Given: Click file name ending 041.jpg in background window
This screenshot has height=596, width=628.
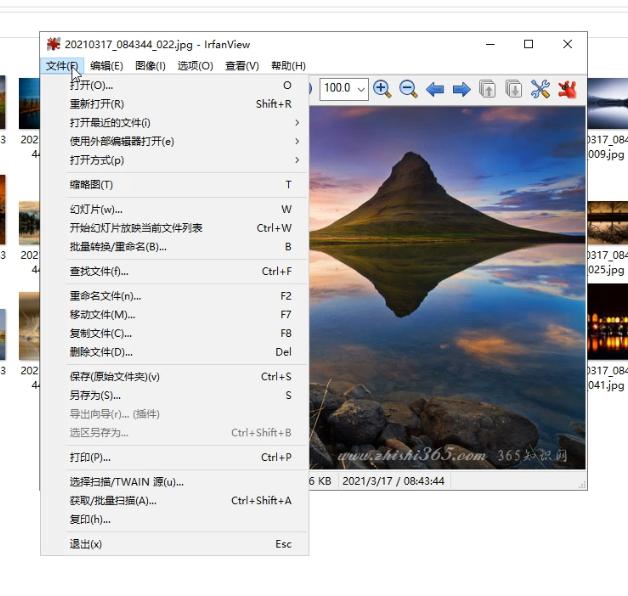Looking at the screenshot, I should click(606, 385).
